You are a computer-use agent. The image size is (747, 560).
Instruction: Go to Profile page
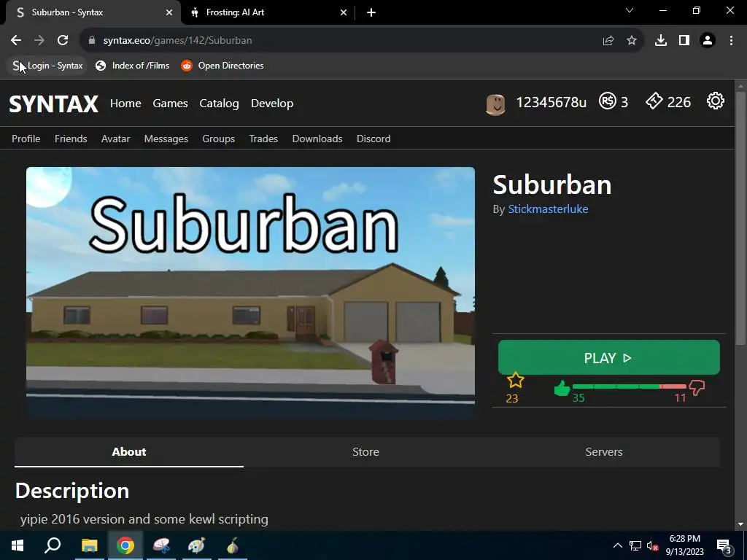(x=26, y=139)
